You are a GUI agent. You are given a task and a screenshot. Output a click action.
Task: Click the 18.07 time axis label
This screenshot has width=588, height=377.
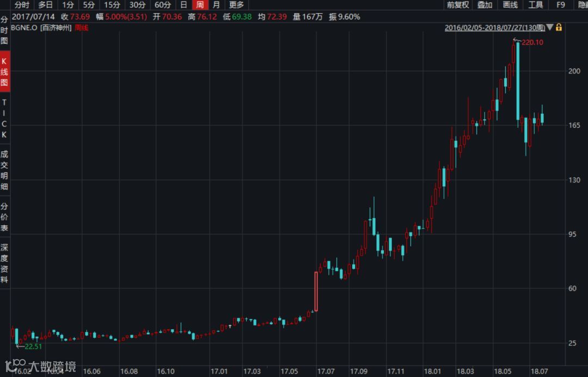[x=539, y=372]
